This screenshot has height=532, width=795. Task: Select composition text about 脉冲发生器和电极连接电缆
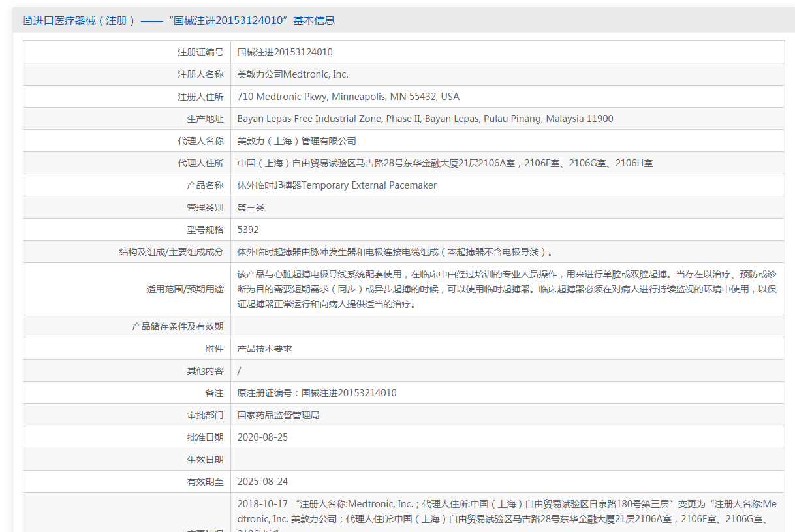click(397, 252)
